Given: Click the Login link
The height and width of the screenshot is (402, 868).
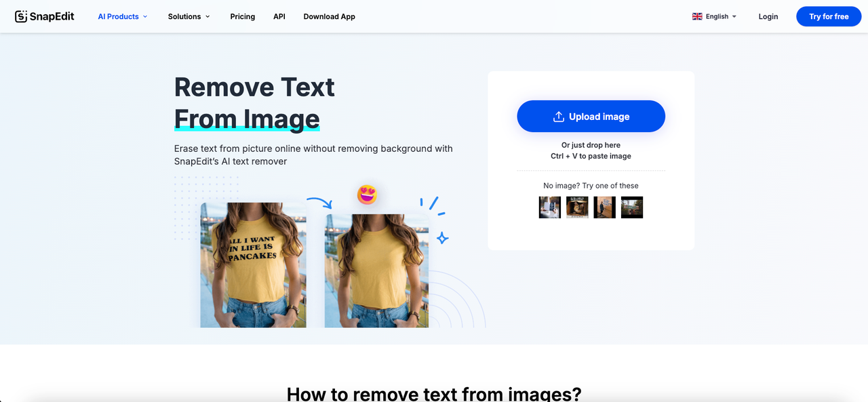Looking at the screenshot, I should point(768,16).
